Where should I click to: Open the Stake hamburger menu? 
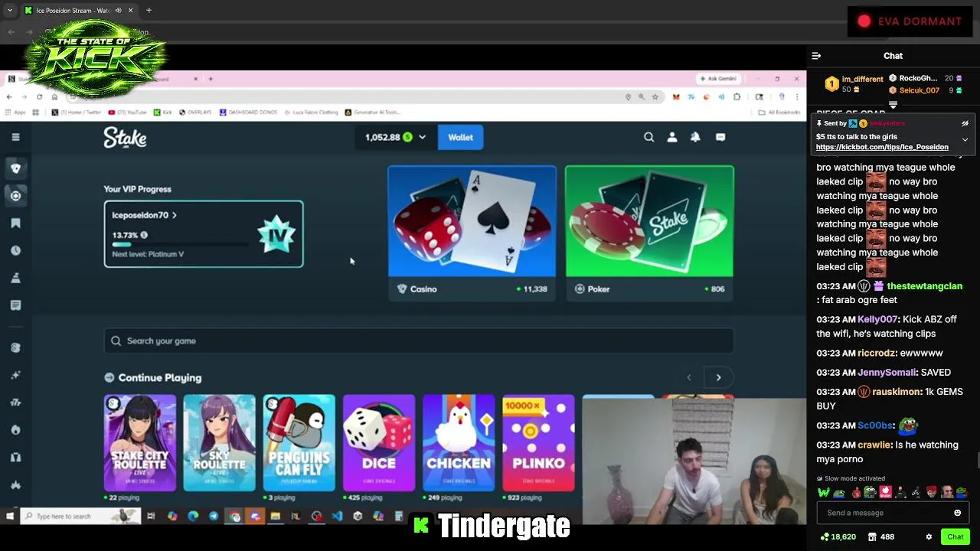(x=15, y=137)
